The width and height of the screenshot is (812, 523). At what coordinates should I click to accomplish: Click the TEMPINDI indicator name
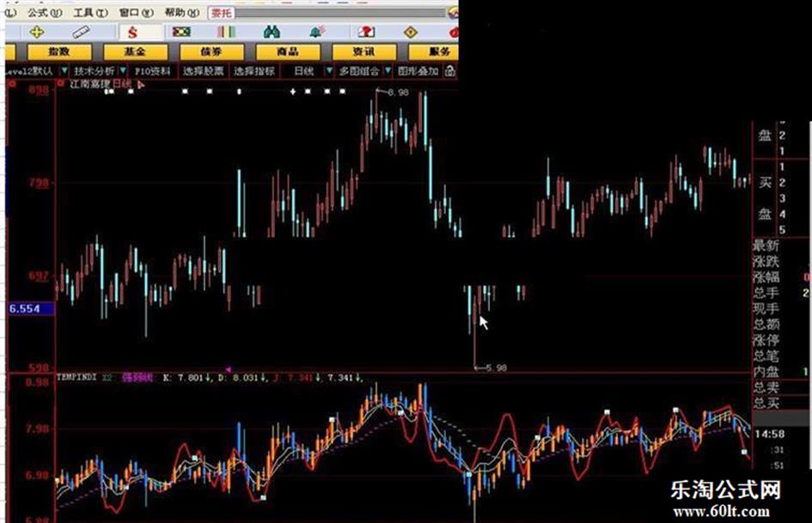(76, 378)
